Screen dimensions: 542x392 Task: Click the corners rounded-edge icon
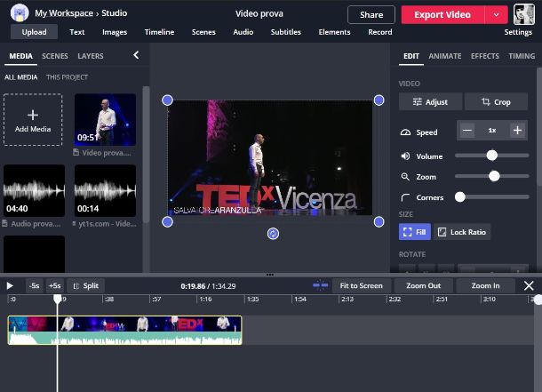[405, 197]
